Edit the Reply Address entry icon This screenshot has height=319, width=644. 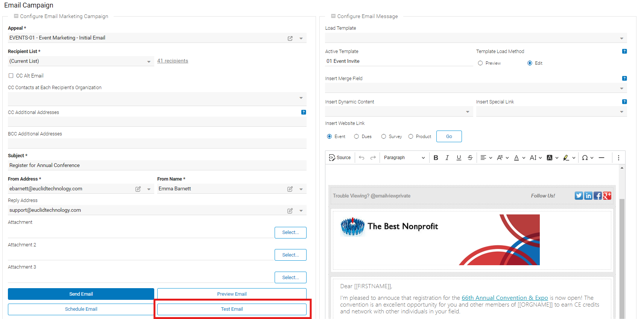click(x=290, y=211)
